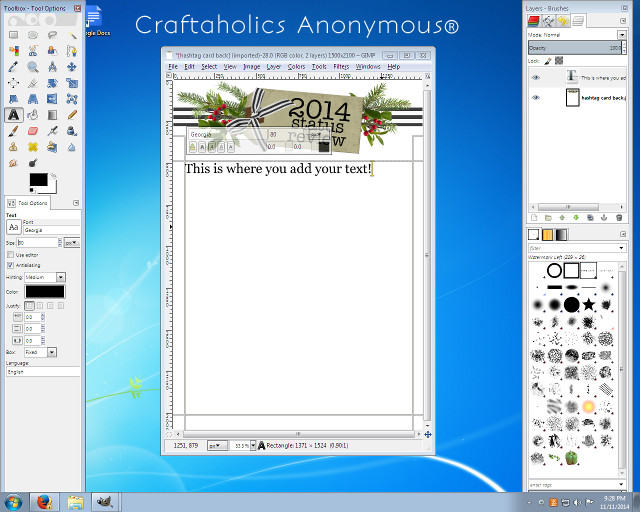Create a new layer in Layers panel
640x512 pixels.
click(x=534, y=218)
